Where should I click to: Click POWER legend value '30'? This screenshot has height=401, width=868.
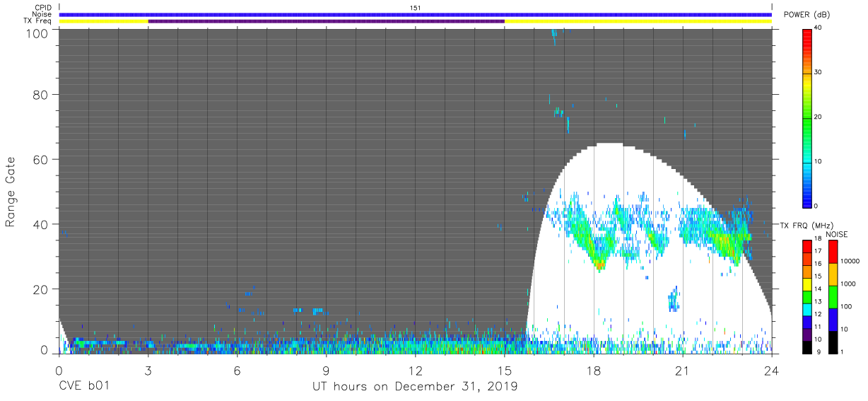817,73
